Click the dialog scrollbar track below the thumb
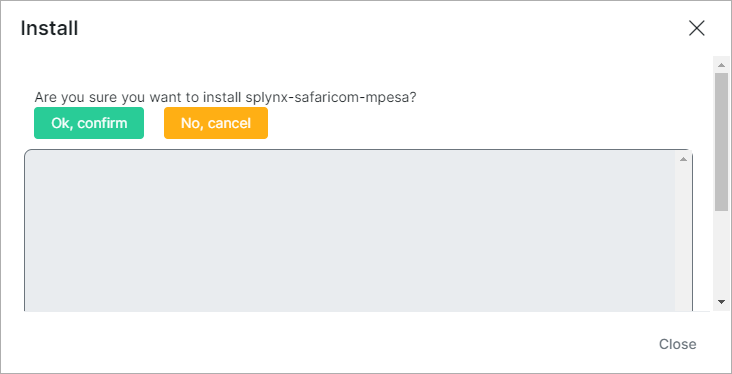This screenshot has height=374, width=732. coord(721,252)
